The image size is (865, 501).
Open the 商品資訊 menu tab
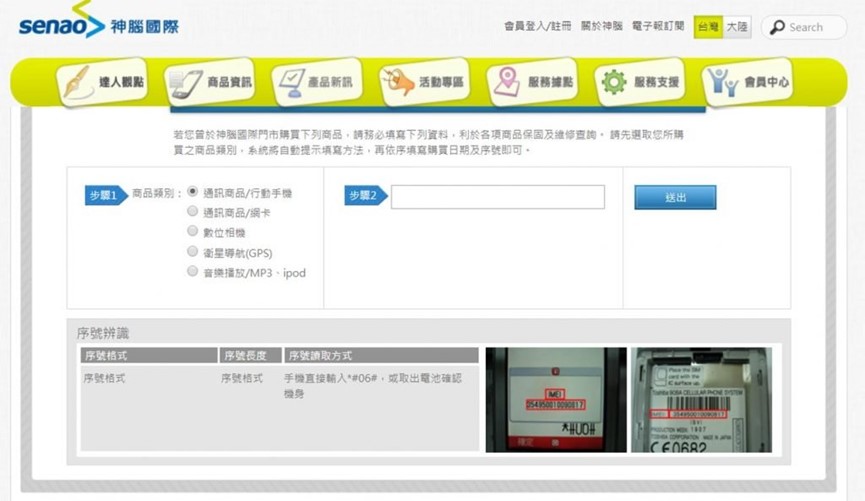coord(210,82)
